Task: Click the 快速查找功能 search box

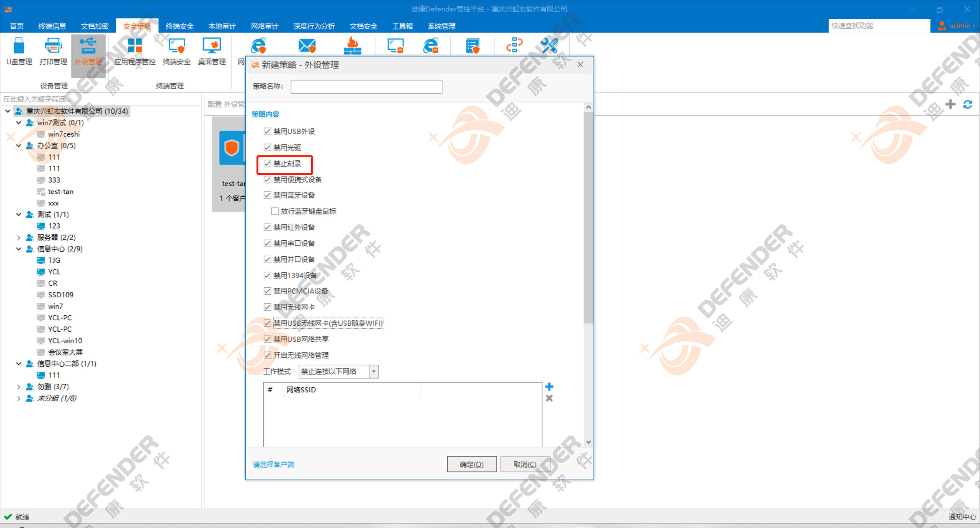Action: tap(879, 26)
